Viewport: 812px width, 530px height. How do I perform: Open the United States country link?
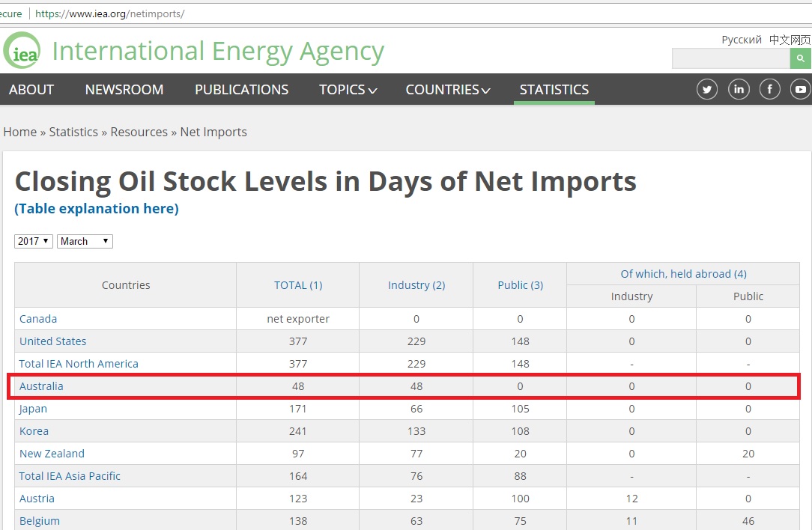point(53,341)
